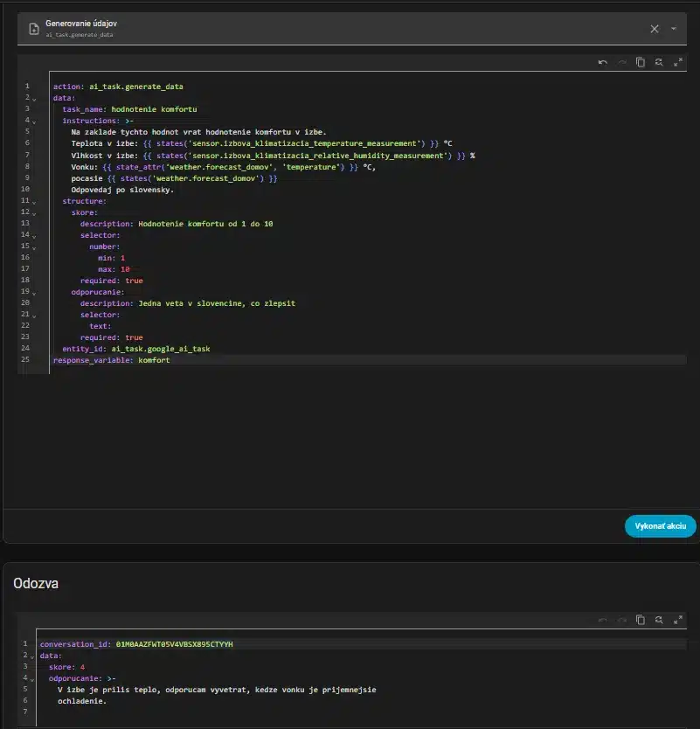Click the 'Vonku:' state_attr temperature line

tap(223, 167)
